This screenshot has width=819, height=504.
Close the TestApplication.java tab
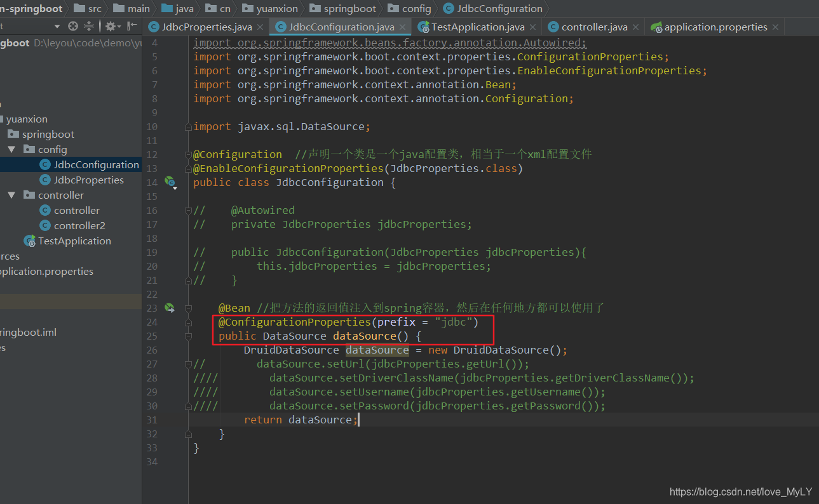click(532, 27)
